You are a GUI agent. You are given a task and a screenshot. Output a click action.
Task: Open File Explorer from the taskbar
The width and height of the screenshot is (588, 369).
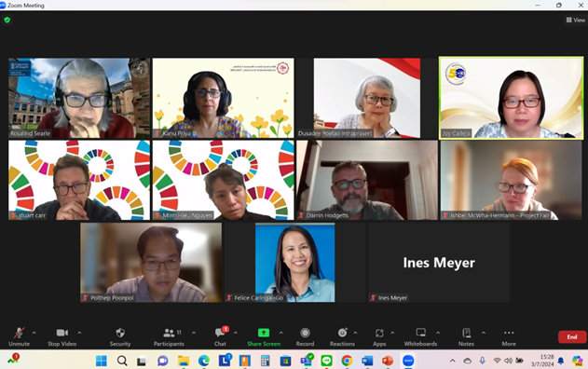point(184,361)
